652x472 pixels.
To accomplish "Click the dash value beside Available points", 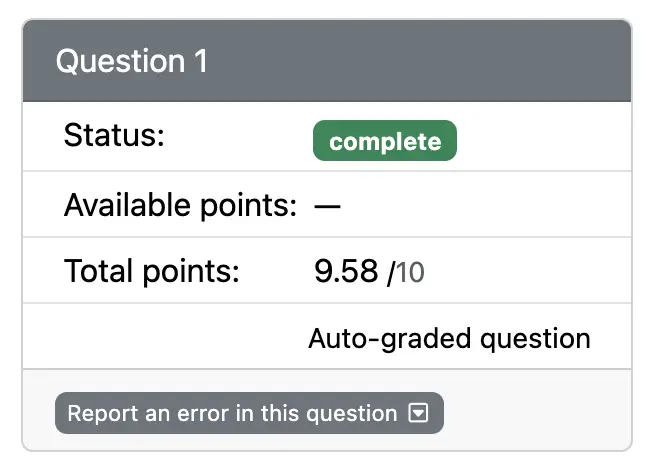I will coord(327,206).
